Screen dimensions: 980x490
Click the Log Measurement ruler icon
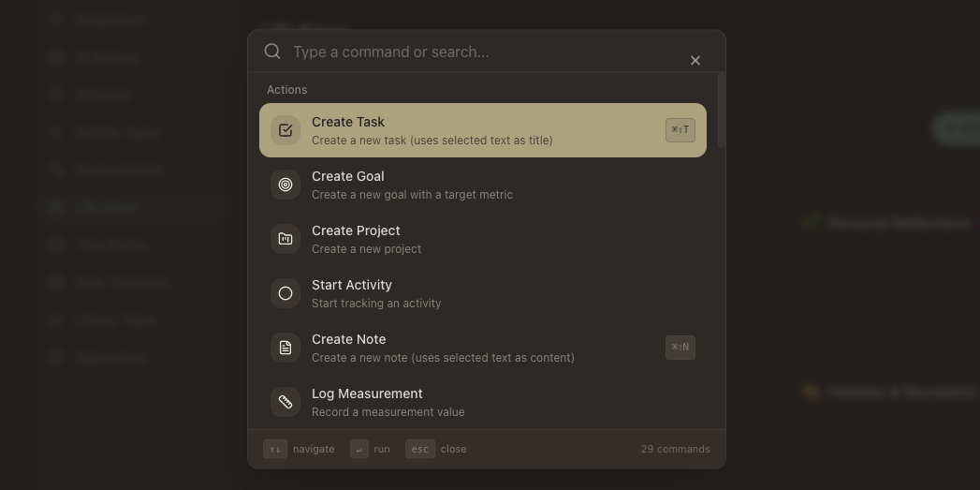[x=285, y=402]
